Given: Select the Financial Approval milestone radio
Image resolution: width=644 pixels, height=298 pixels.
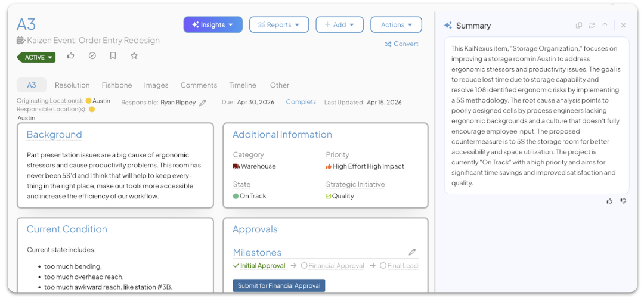Looking at the screenshot, I should point(304,266).
